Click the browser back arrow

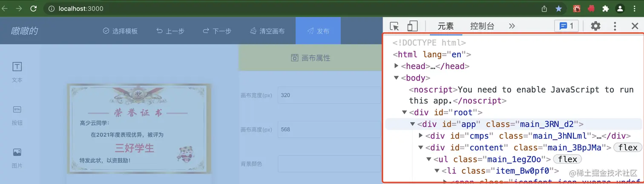[5, 8]
